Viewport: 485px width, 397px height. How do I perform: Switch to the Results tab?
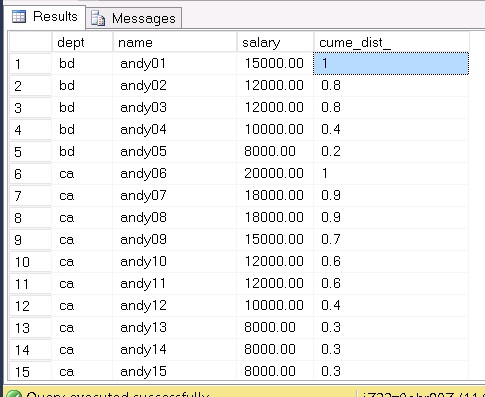[x=45, y=17]
